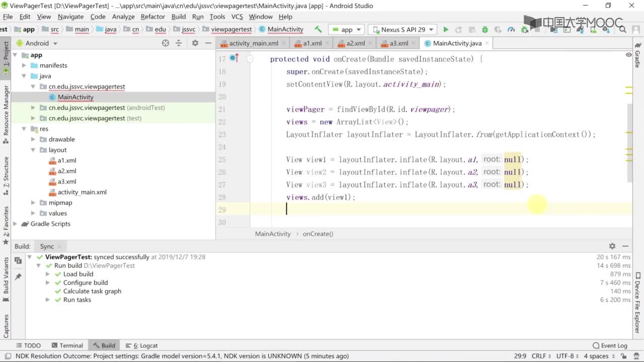644x362 pixels.
Task: Start debugging with the Debug bug icon
Action: click(485, 30)
